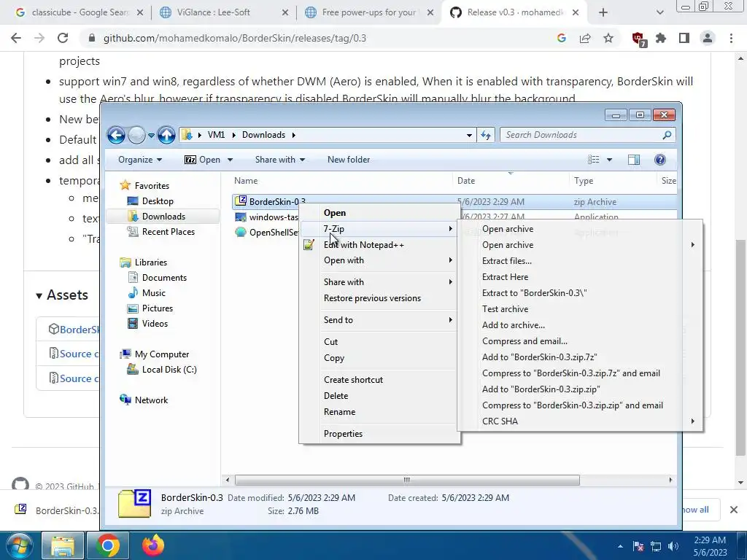Click Add to archive... entry
Viewport: 747px width, 560px height.
pyautogui.click(x=514, y=325)
